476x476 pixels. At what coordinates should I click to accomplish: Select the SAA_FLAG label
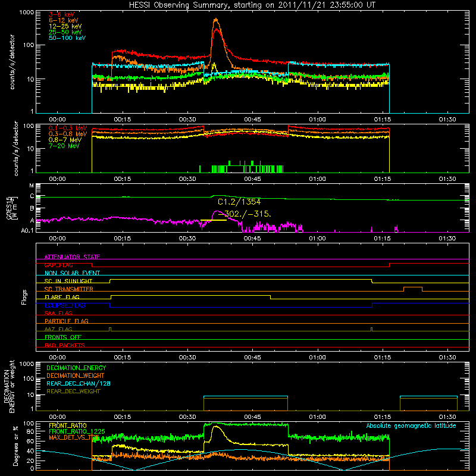click(58, 313)
